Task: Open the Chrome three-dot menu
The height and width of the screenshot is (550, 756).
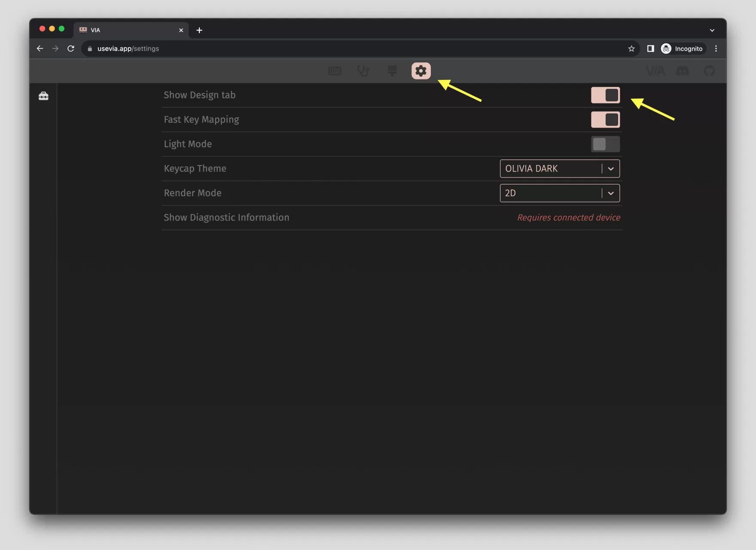Action: pyautogui.click(x=716, y=49)
